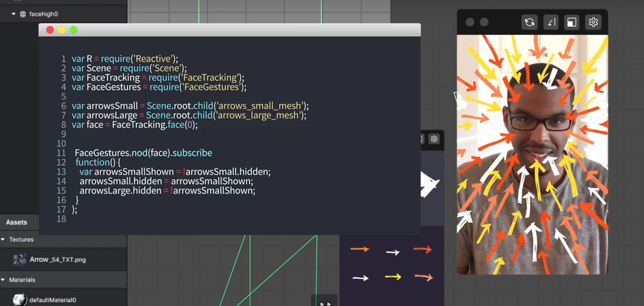Viewport: 644px width, 306px height.
Task: Click the rotate device icon in the simulator
Action: [x=551, y=22]
